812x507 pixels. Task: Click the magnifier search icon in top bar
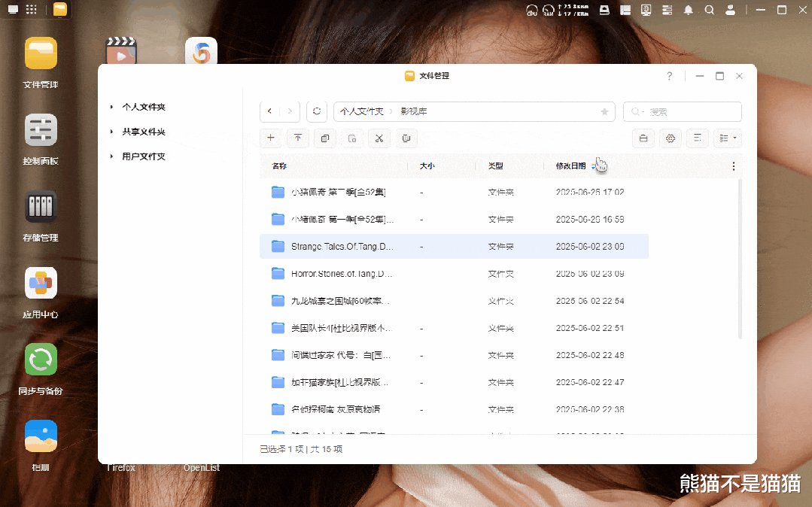pyautogui.click(x=710, y=10)
